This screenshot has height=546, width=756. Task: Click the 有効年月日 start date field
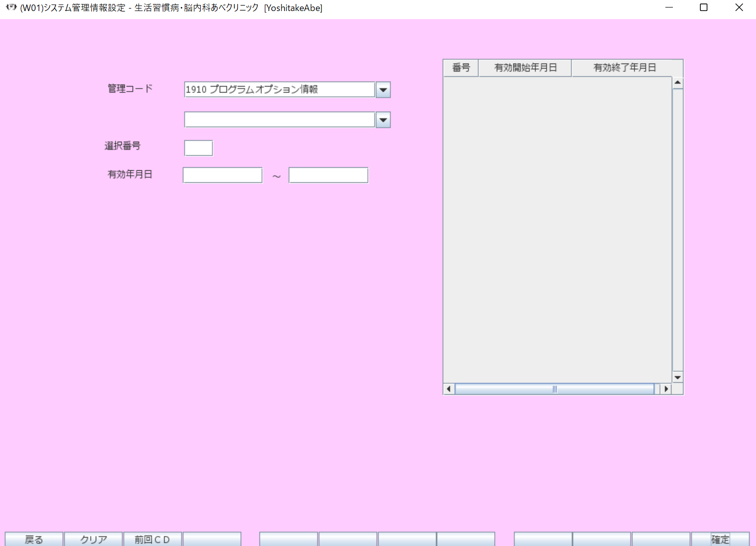(222, 175)
